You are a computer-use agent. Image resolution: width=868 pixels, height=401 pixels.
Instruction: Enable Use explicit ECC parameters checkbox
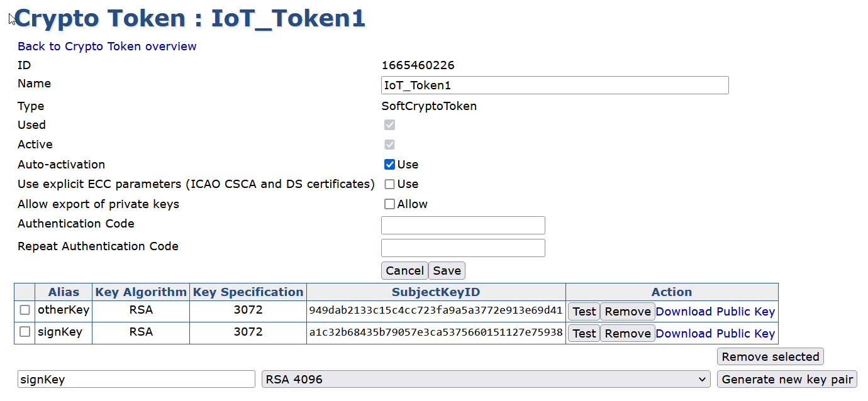click(389, 184)
